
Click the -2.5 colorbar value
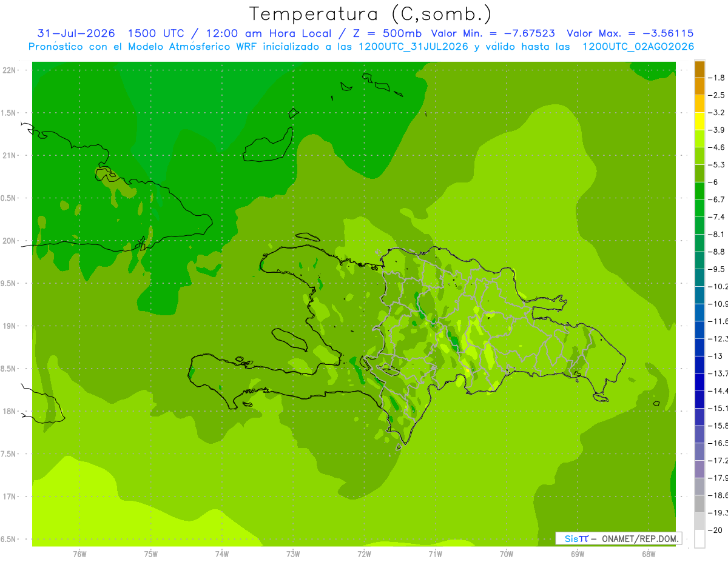click(x=717, y=95)
